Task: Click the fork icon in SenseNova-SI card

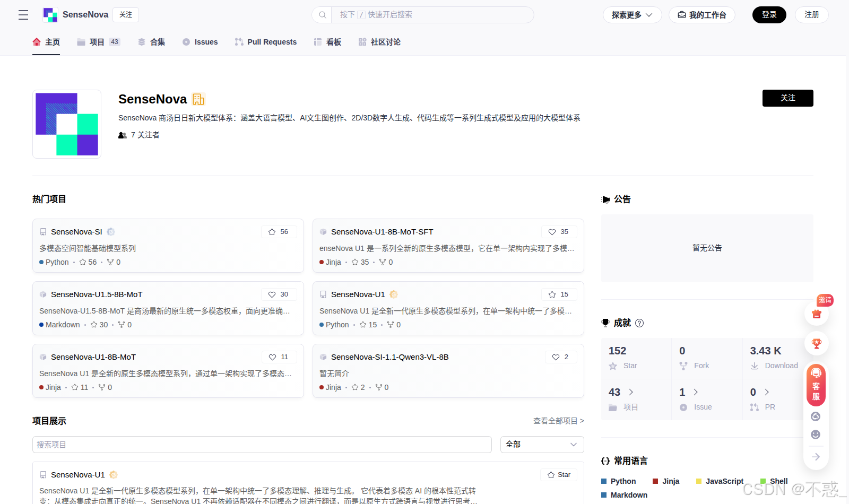Action: coord(110,262)
